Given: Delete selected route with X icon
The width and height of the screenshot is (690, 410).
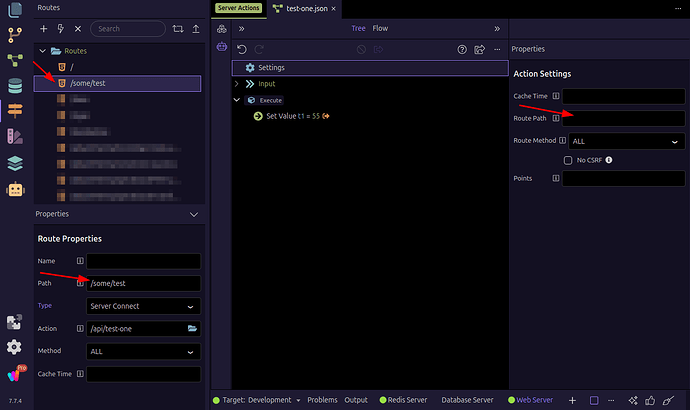Looking at the screenshot, I should [78, 29].
